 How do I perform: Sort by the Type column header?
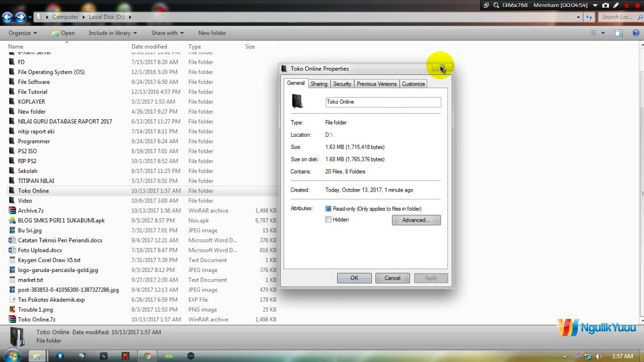[x=214, y=47]
